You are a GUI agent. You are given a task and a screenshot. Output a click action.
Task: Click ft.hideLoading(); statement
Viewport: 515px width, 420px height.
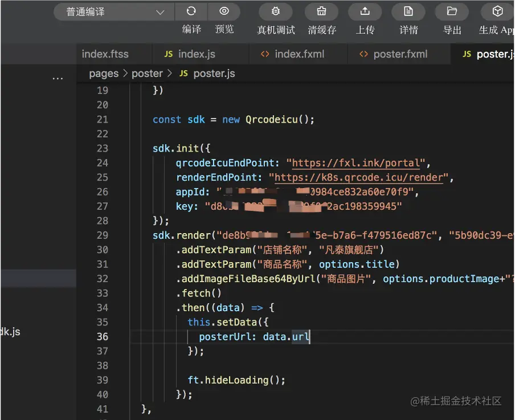[236, 380]
